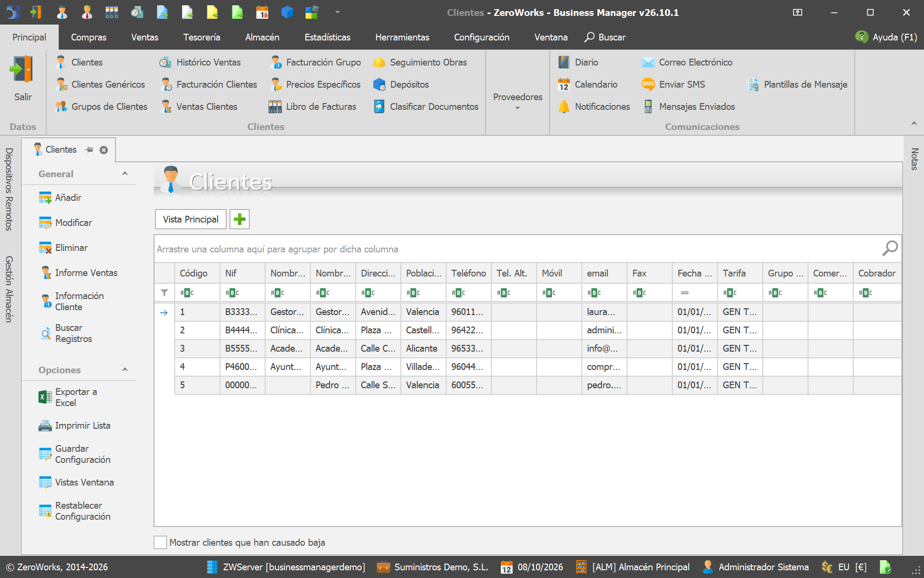The image size is (924, 578).
Task: Click the Vista Principal button
Action: click(191, 219)
